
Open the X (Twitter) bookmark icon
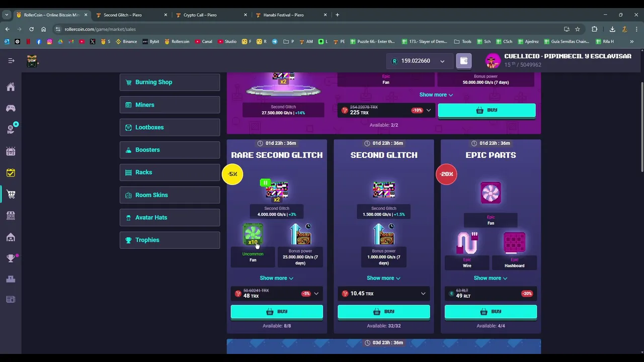coord(93,41)
